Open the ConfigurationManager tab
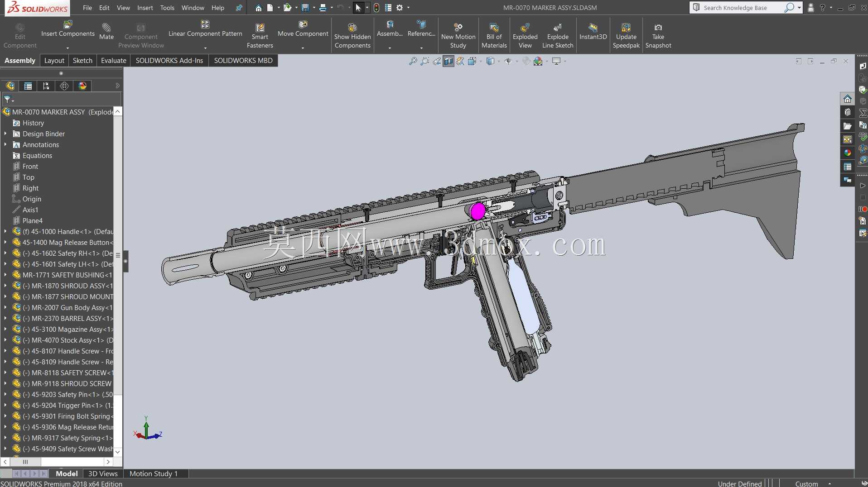Screen dimensions: 868x487 46,86
